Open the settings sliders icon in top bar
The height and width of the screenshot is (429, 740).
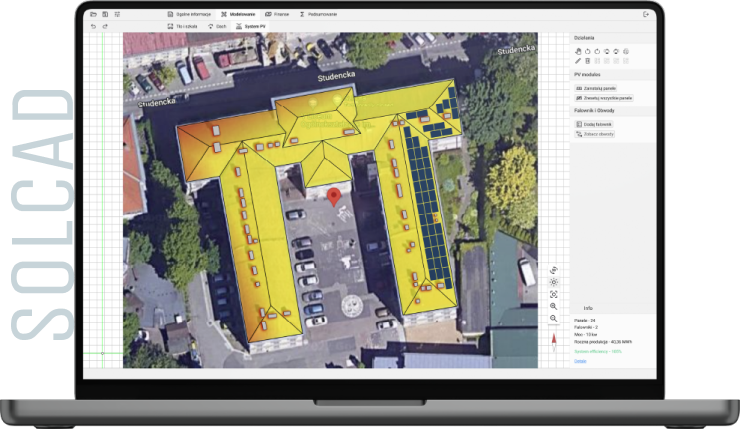tap(117, 15)
